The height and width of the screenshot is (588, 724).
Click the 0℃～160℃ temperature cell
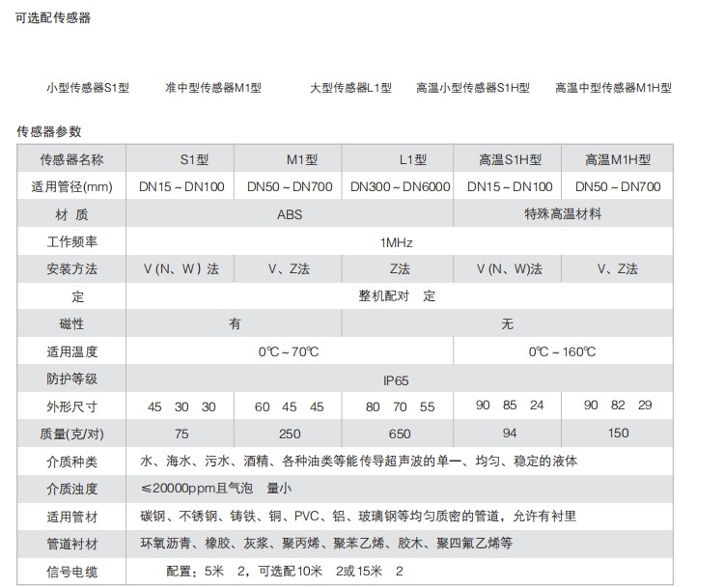coord(563,352)
